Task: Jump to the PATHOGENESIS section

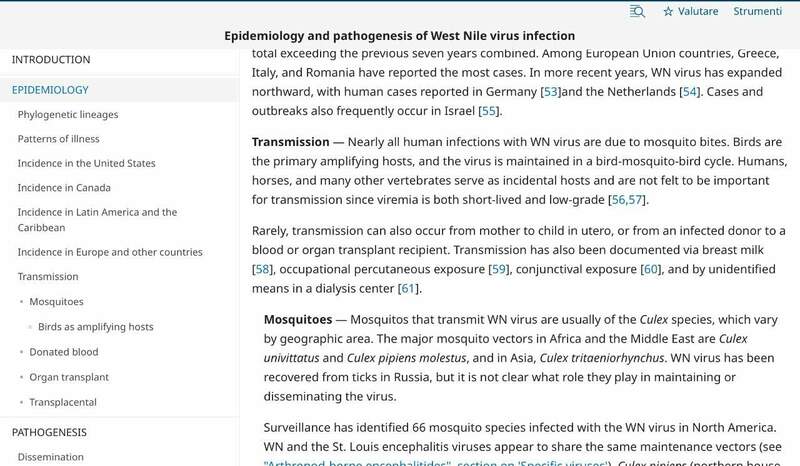Action: 49,433
